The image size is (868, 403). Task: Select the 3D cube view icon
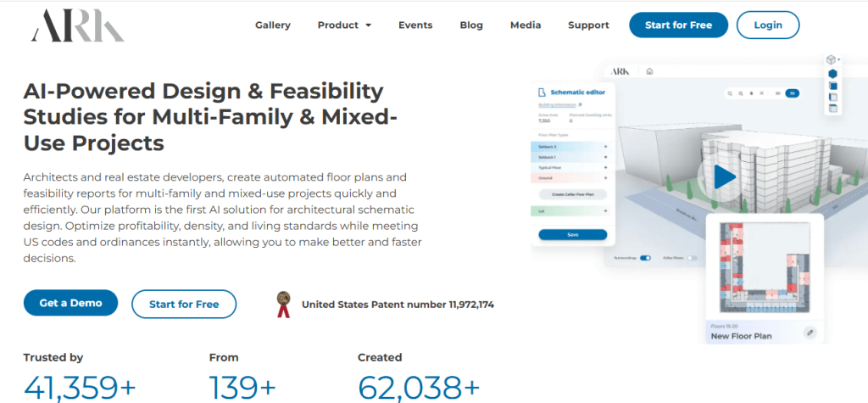coord(832,60)
